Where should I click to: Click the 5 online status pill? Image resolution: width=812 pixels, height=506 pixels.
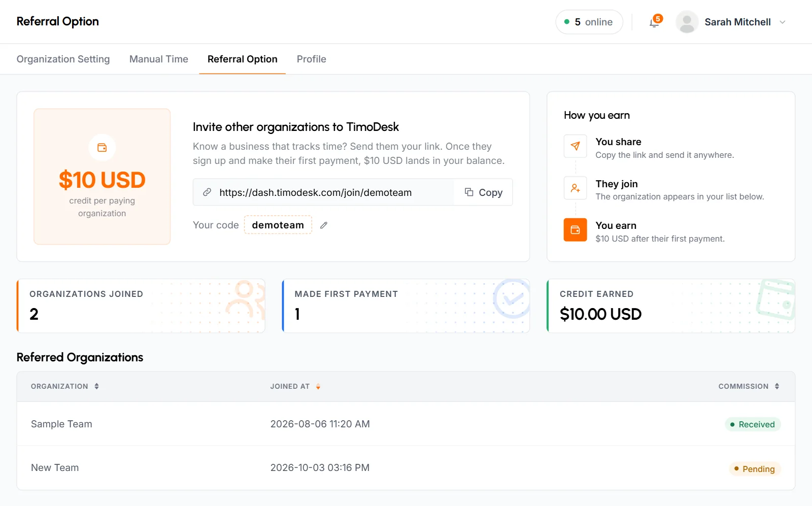(589, 22)
